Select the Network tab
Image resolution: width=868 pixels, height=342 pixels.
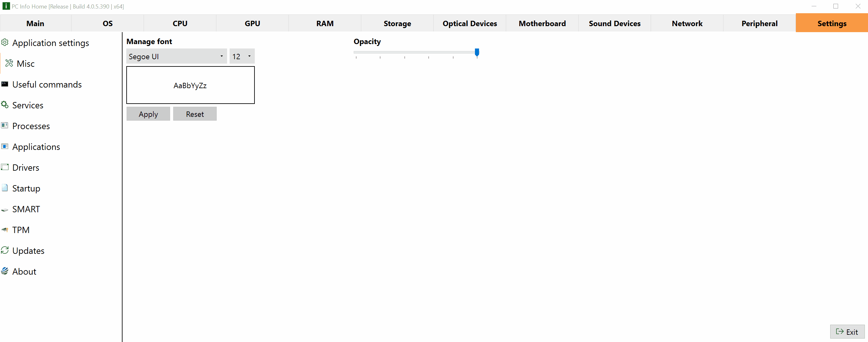point(687,23)
